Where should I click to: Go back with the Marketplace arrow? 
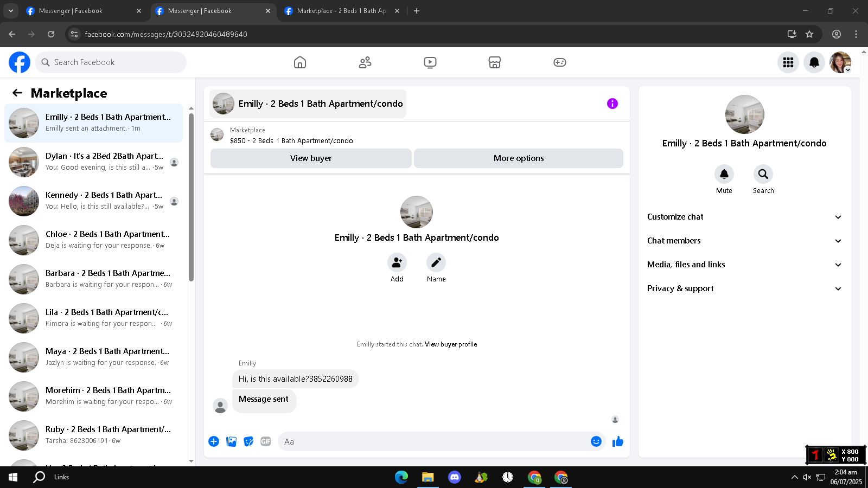[17, 93]
